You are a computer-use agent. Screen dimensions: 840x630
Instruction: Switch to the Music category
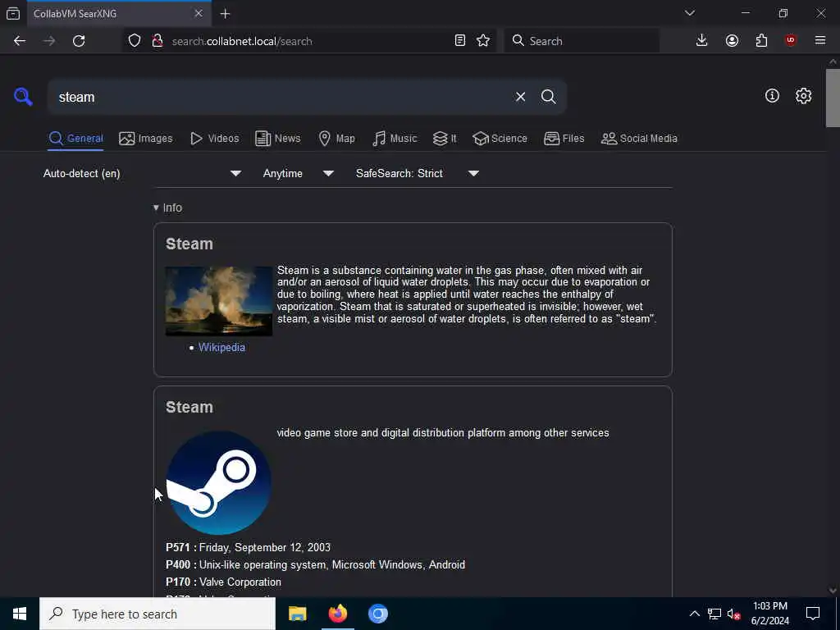click(395, 139)
